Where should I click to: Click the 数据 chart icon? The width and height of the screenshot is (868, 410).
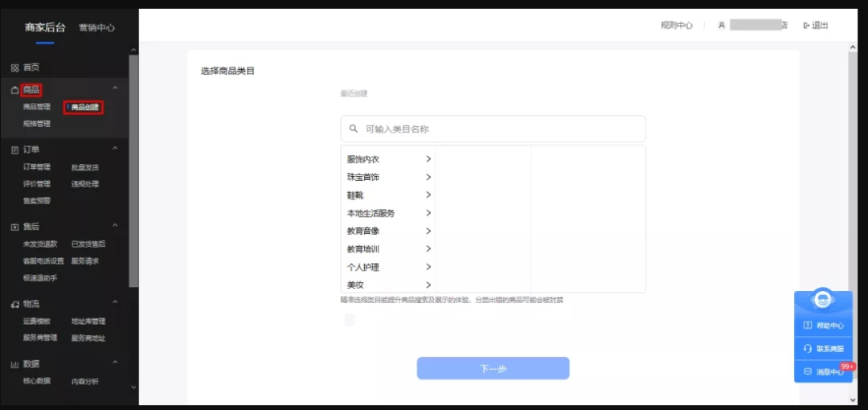point(15,364)
